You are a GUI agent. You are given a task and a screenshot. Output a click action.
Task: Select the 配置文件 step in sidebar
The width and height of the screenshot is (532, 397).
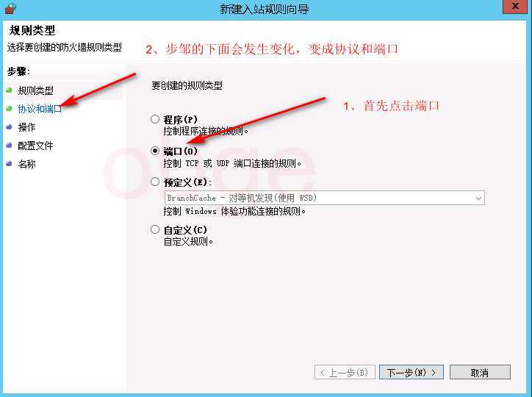click(x=35, y=146)
